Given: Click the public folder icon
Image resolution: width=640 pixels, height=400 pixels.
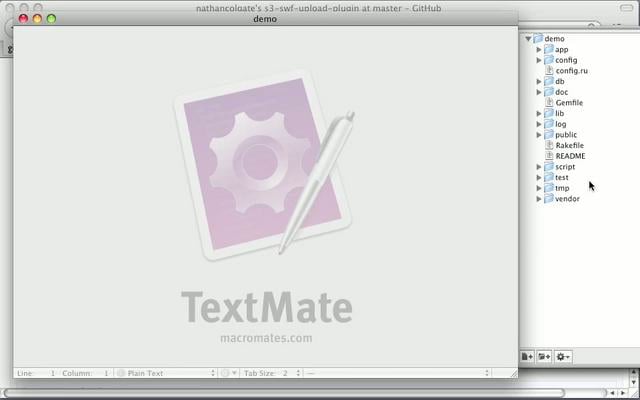Looking at the screenshot, I should pyautogui.click(x=549, y=134).
